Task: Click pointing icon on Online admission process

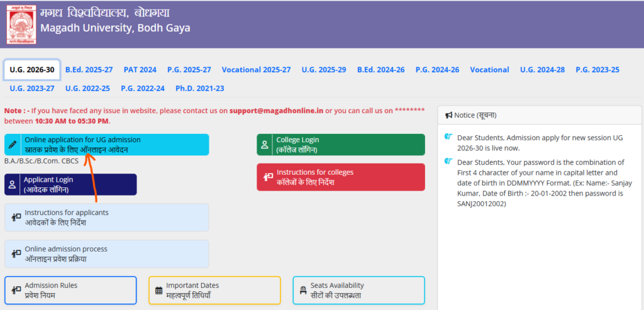Action: point(16,254)
